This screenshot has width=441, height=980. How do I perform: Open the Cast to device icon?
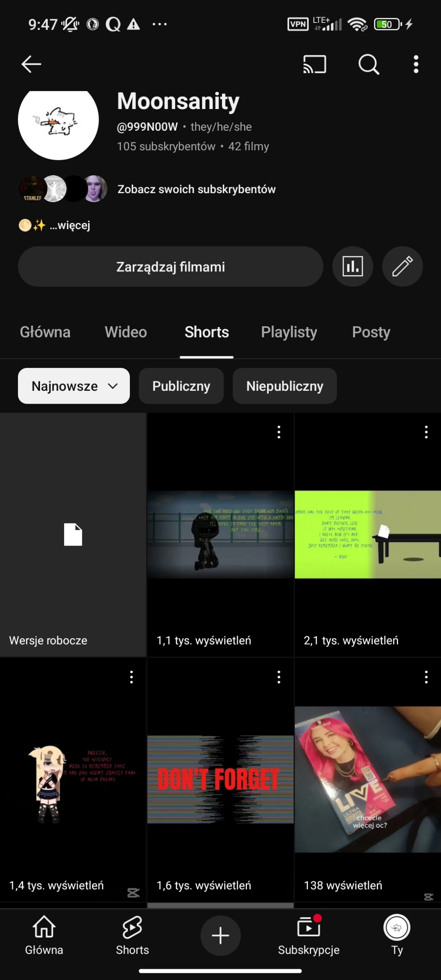click(x=315, y=64)
